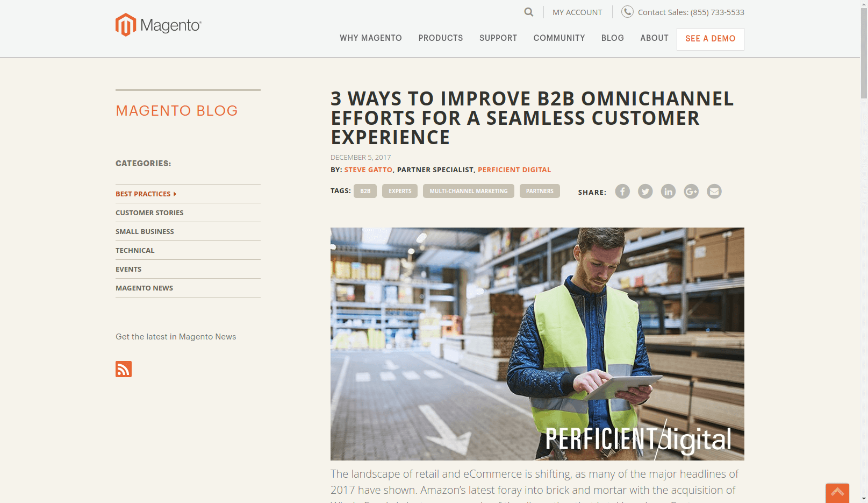Click the orange back-to-top arrow button

coord(837,493)
